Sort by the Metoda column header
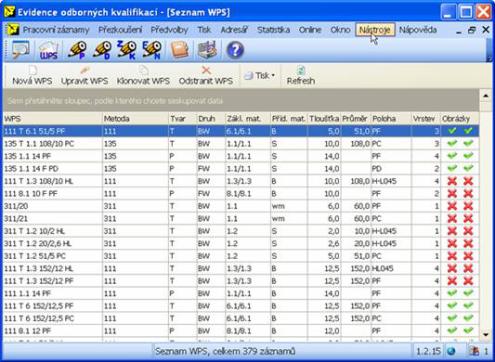This screenshot has height=362, width=495. pyautogui.click(x=135, y=119)
